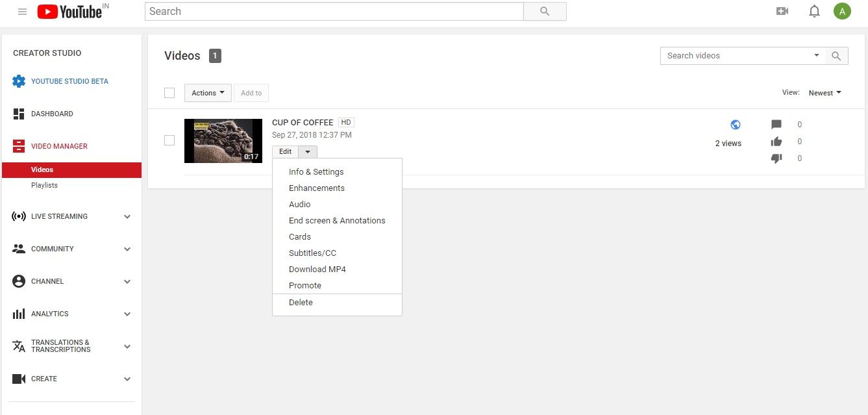The image size is (868, 415).
Task: Select Videos in sidebar
Action: click(71, 170)
